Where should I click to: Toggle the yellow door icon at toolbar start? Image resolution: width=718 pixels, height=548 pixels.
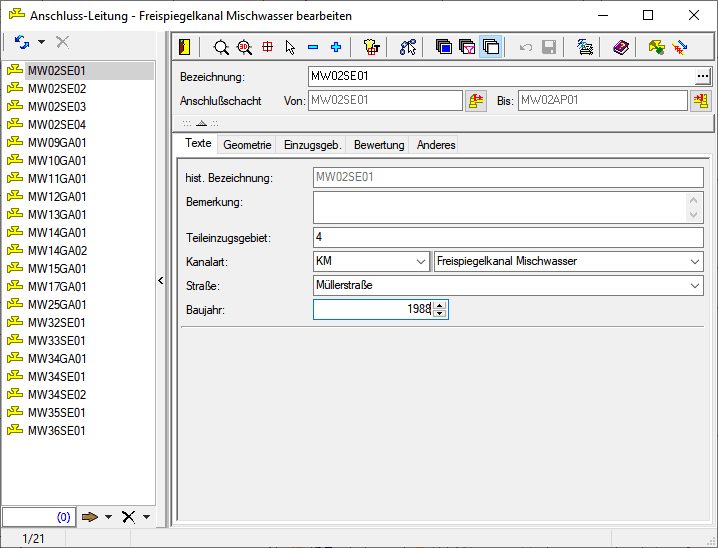184,47
